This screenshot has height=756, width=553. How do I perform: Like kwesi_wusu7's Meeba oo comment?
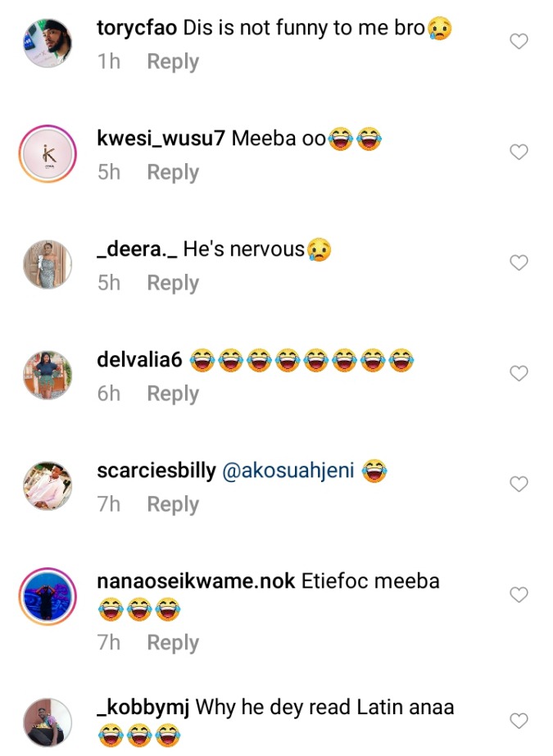point(519,153)
